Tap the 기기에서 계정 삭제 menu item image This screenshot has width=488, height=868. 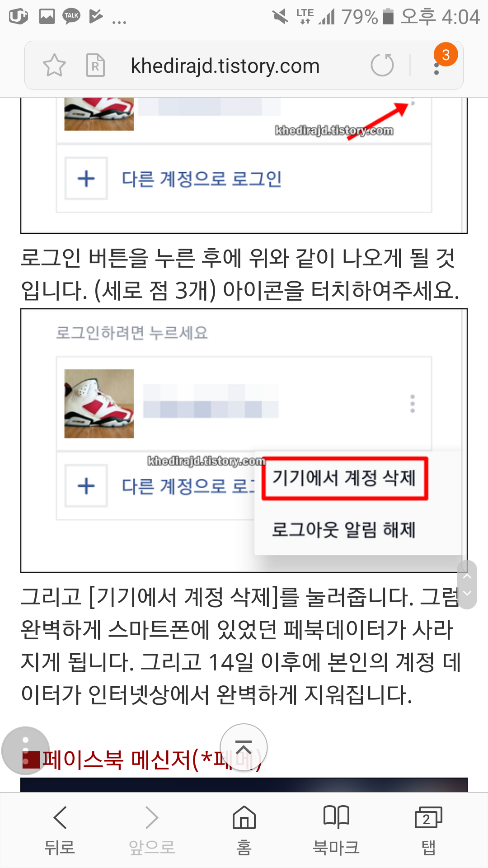pyautogui.click(x=345, y=478)
